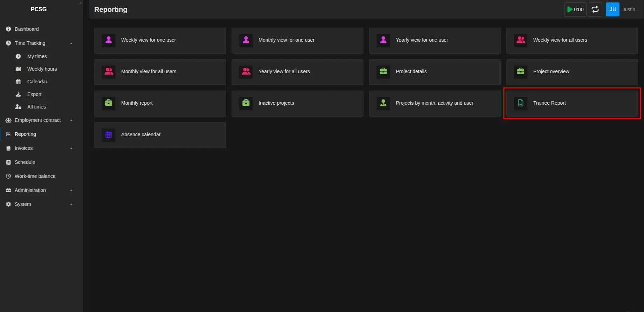This screenshot has height=312, width=644.
Task: Click the Export download icon
Action: 18,94
